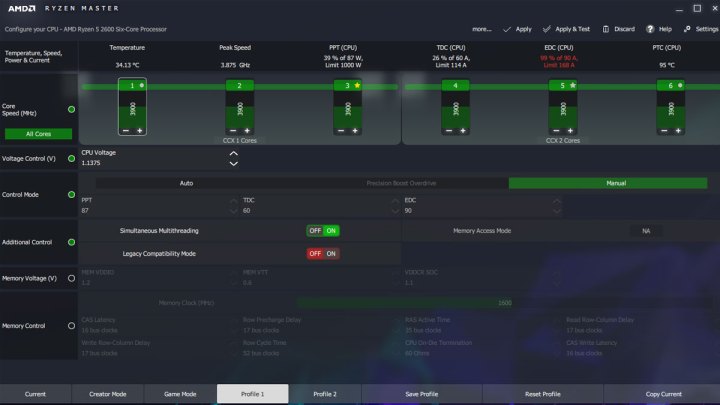Viewport: 720px width, 405px height.
Task: Enable the Memory Voltage section toggle
Action: (71, 278)
